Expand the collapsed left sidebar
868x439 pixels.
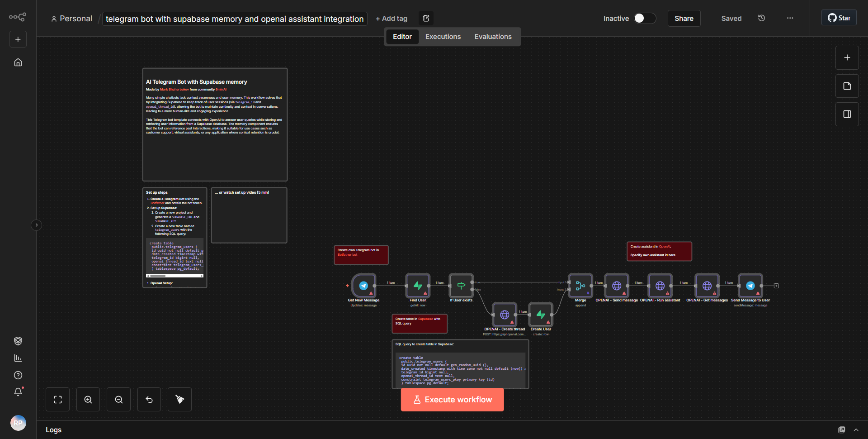37,225
